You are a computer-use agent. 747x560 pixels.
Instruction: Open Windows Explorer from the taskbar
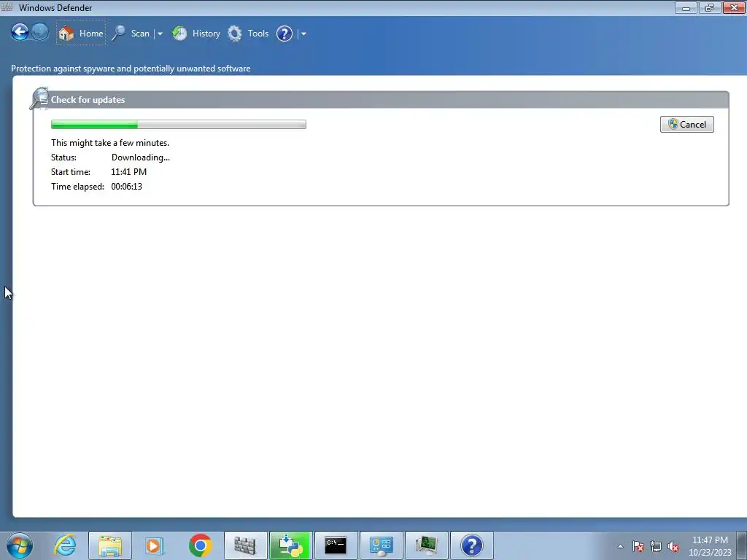click(110, 545)
